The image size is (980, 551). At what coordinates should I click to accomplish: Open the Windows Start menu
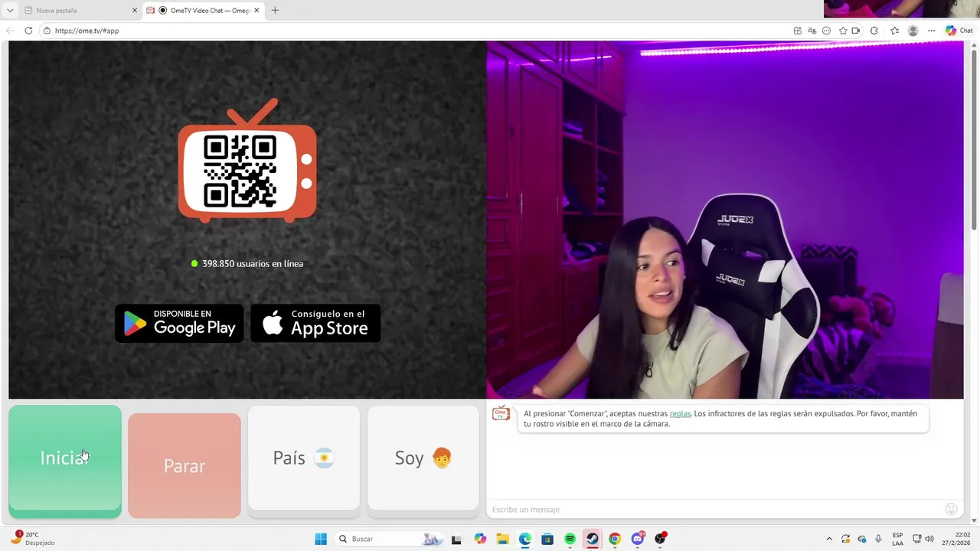pyautogui.click(x=321, y=539)
